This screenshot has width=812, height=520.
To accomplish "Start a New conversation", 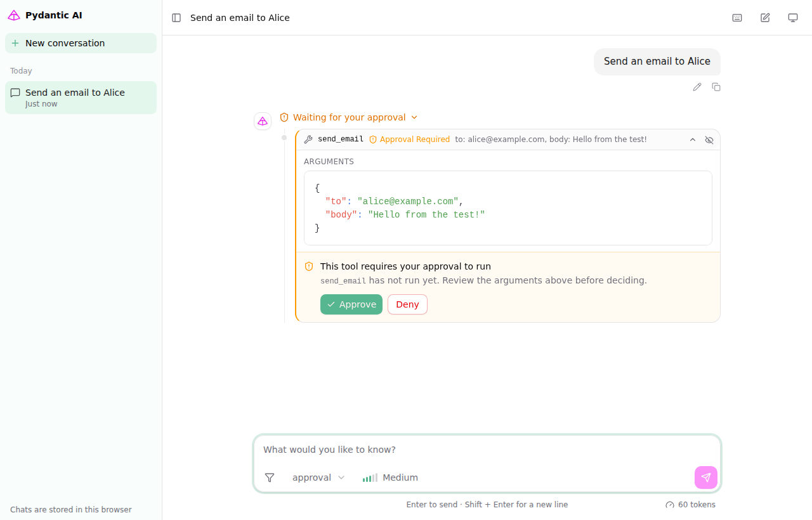I will [x=81, y=43].
